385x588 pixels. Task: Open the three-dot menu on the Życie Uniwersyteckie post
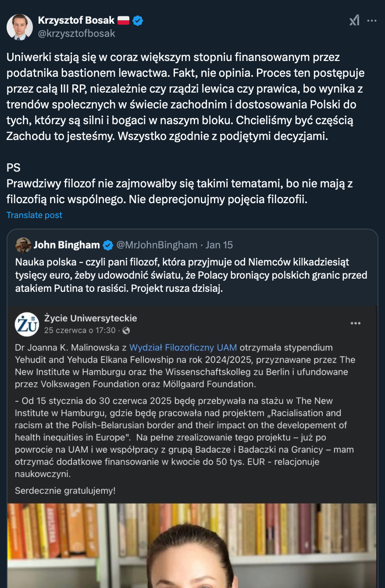[x=355, y=324]
